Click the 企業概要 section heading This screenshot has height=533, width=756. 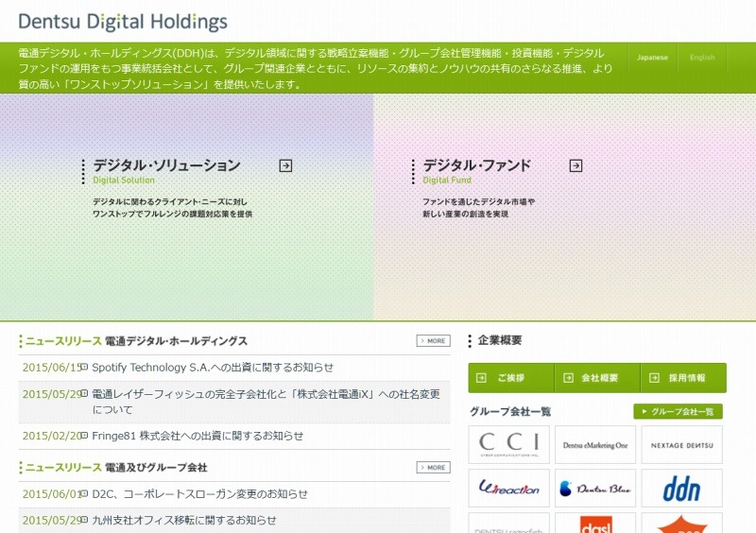(x=500, y=340)
